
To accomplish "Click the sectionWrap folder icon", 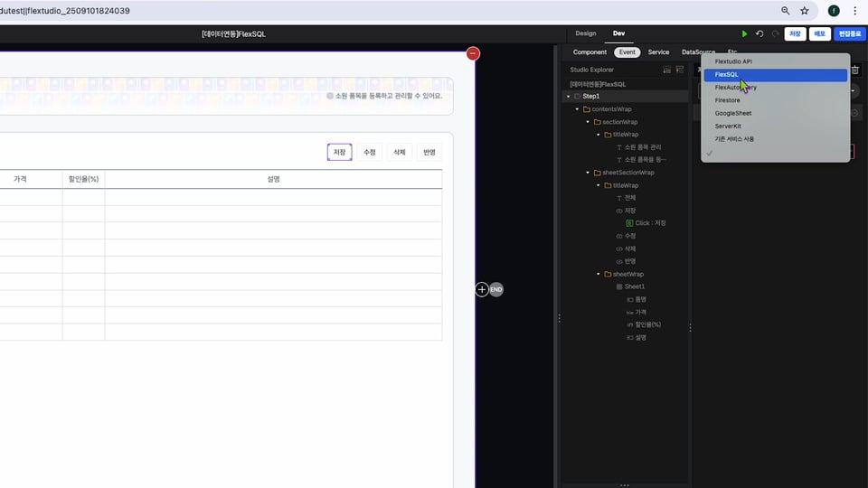I will coord(598,122).
